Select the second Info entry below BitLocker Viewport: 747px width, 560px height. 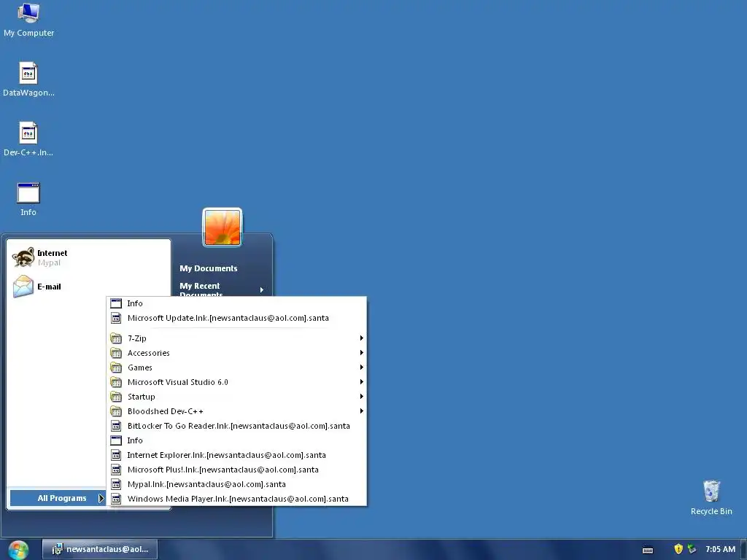coord(237,440)
